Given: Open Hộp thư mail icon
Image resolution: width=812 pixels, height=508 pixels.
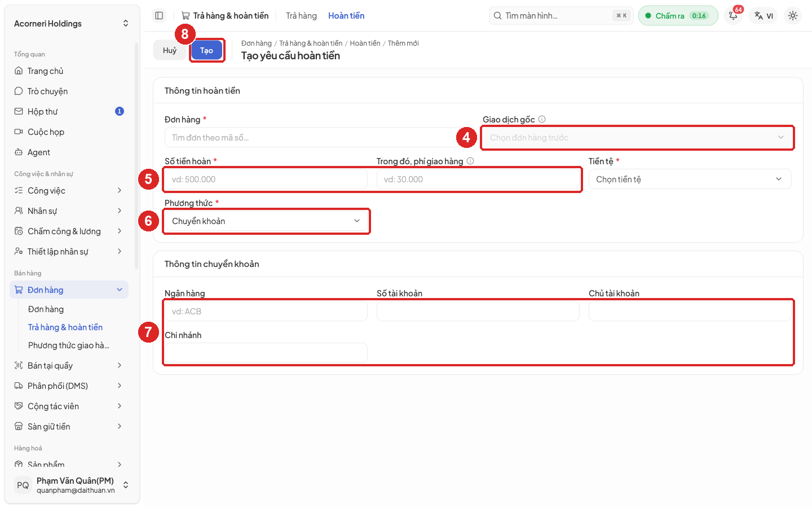Looking at the screenshot, I should (x=19, y=112).
